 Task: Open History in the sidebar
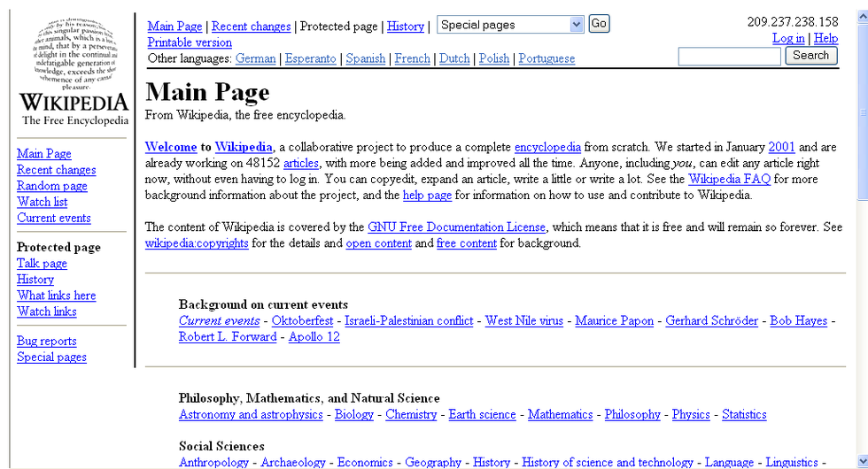pyautogui.click(x=35, y=279)
